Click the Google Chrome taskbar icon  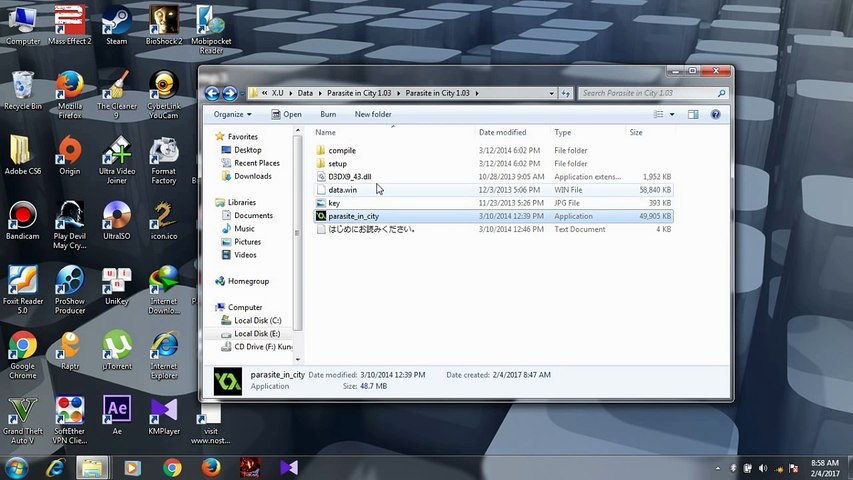click(172, 467)
